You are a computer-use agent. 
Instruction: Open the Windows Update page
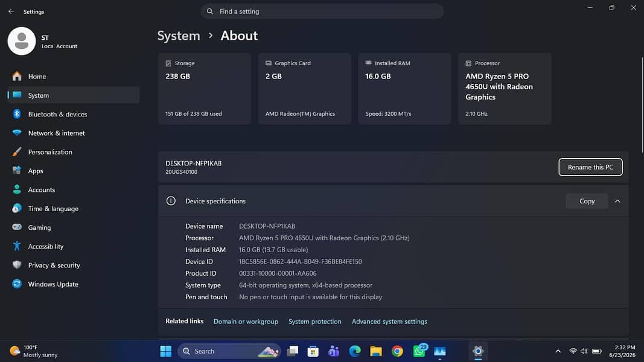(74, 284)
